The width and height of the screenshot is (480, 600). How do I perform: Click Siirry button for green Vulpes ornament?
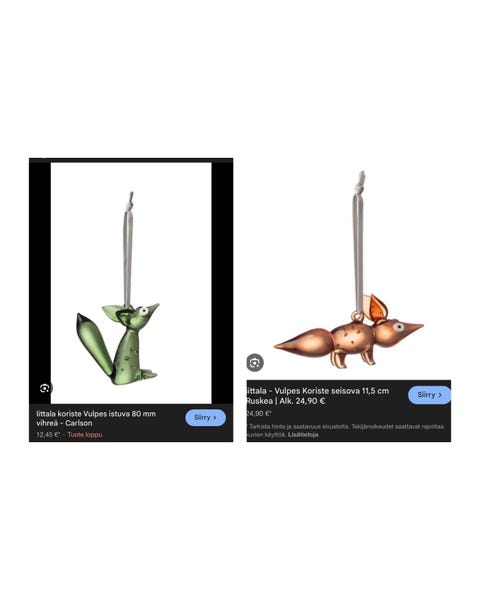point(206,417)
